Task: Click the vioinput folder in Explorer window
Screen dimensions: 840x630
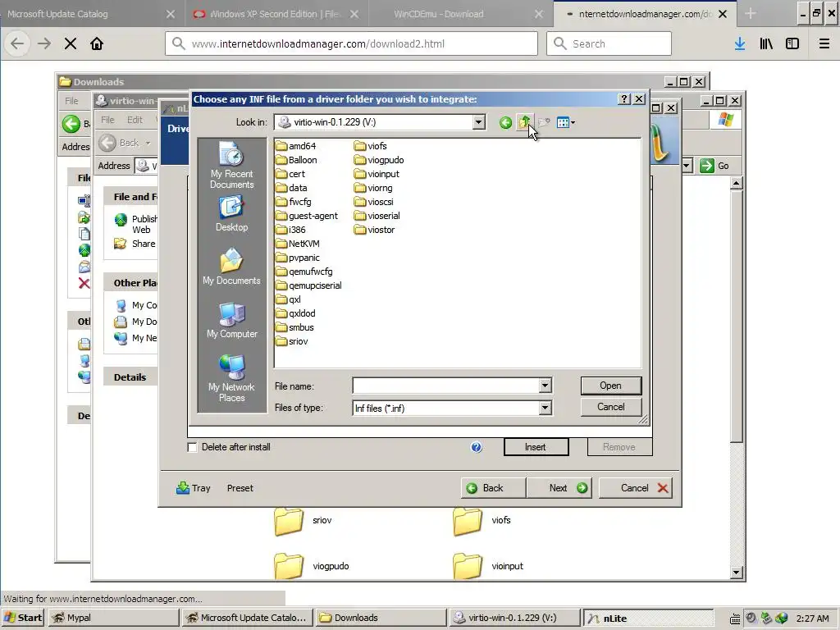Action: 488,566
